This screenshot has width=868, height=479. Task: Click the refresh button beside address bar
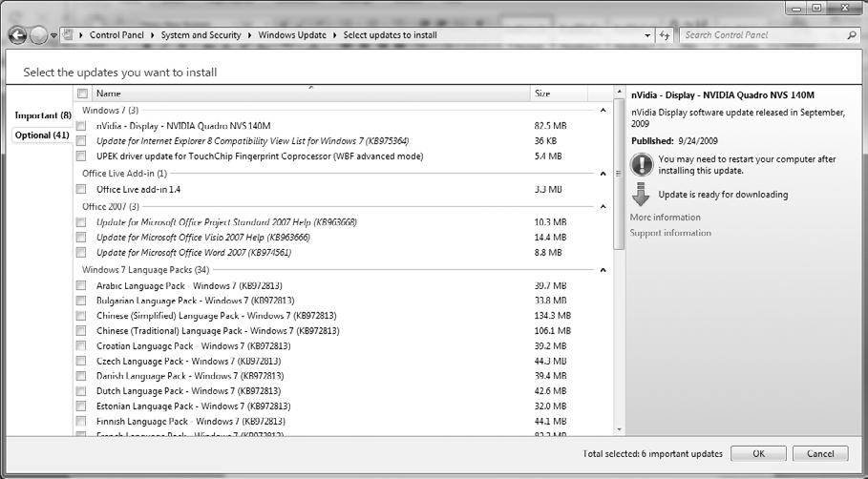tap(665, 35)
